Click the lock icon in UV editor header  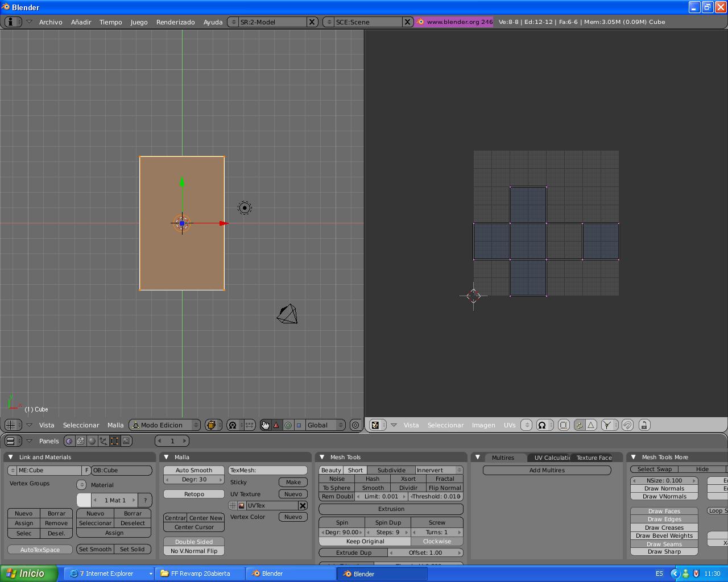point(644,425)
